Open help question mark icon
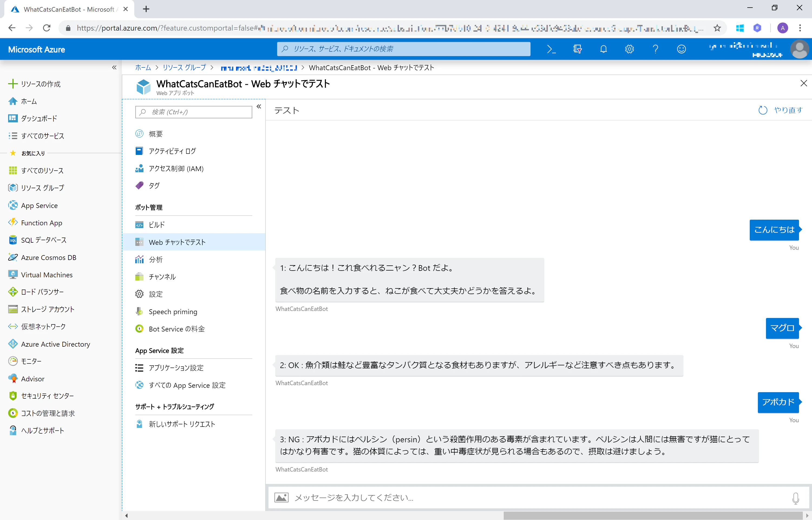 (x=656, y=49)
